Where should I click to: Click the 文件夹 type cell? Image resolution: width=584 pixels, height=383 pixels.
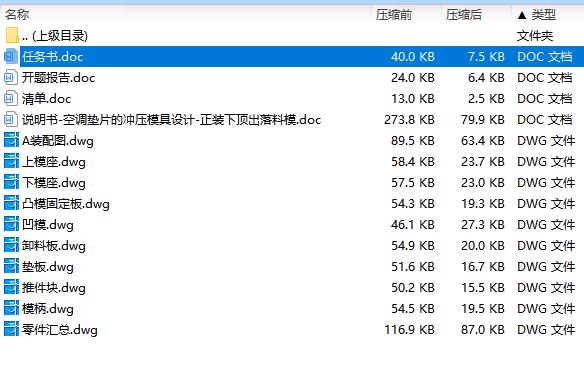point(535,36)
